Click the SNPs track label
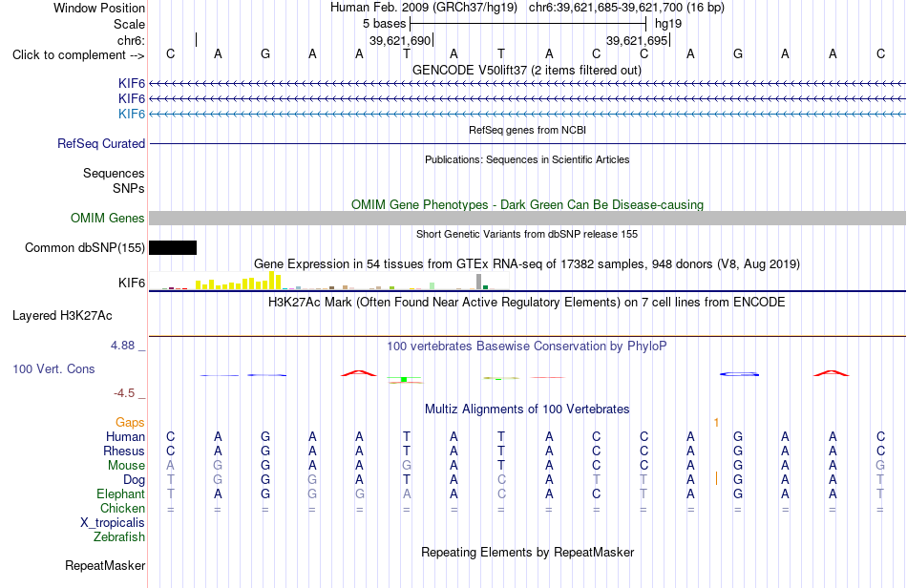This screenshot has width=907, height=588. [129, 188]
